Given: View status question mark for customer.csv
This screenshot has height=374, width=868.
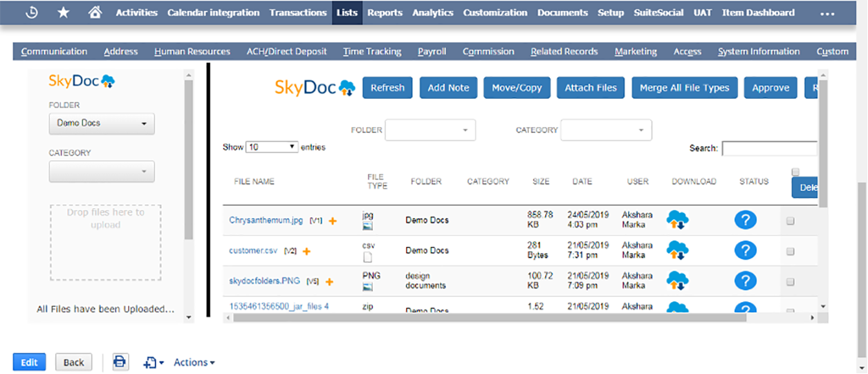Looking at the screenshot, I should (745, 250).
